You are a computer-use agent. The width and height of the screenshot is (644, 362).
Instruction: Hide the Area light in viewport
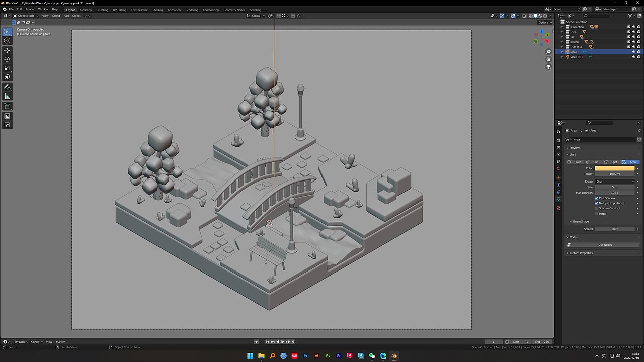coord(633,52)
